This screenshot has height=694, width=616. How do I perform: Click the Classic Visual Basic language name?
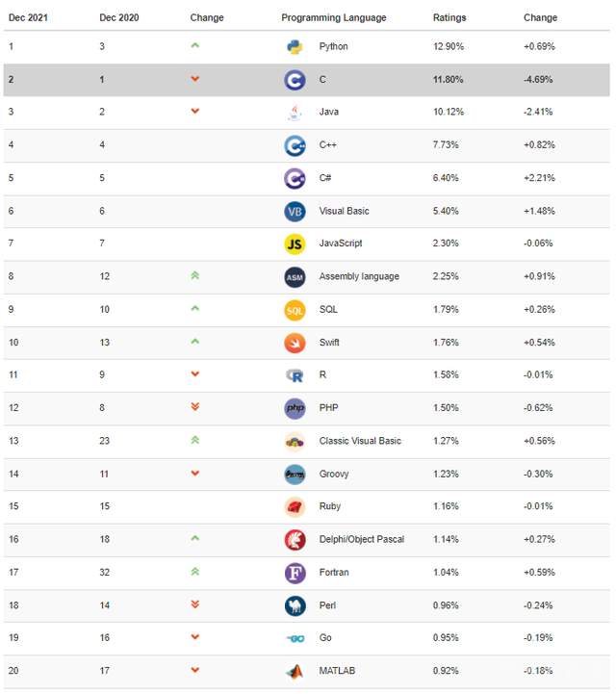360,441
